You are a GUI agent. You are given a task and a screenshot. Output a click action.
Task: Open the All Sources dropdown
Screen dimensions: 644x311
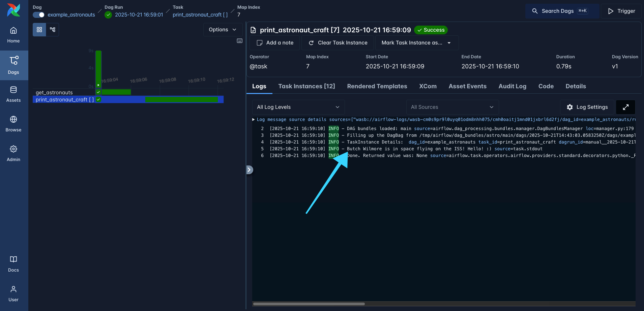tap(452, 107)
